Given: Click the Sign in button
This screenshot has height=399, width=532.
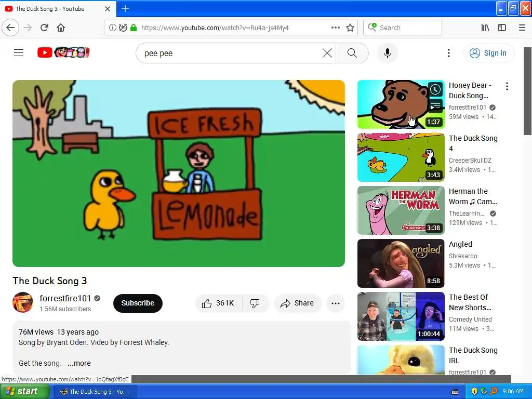Looking at the screenshot, I should click(489, 53).
